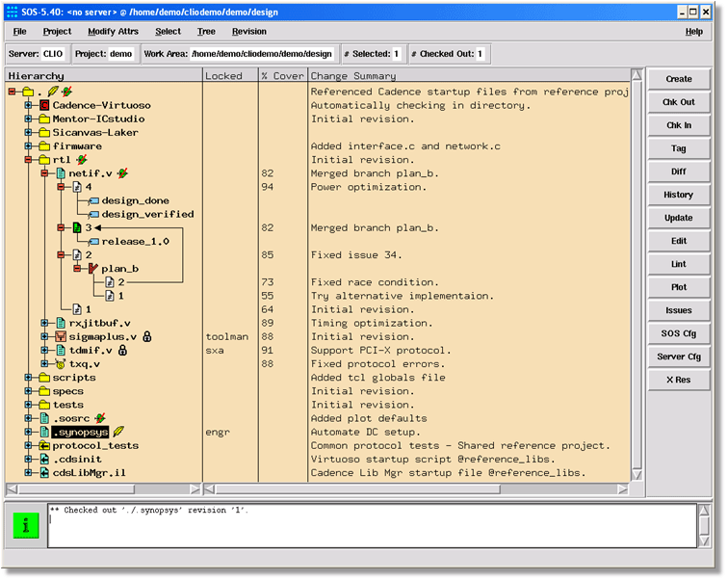
Task: Open the File menu
Action: click(x=19, y=32)
